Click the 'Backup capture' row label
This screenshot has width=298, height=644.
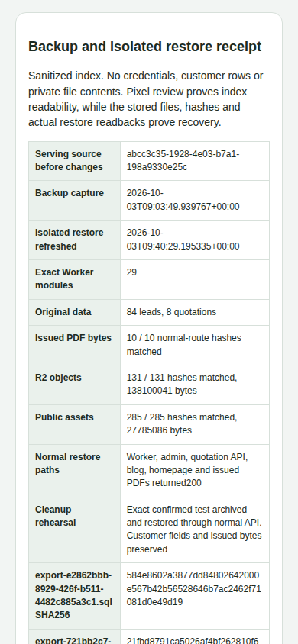(70, 193)
